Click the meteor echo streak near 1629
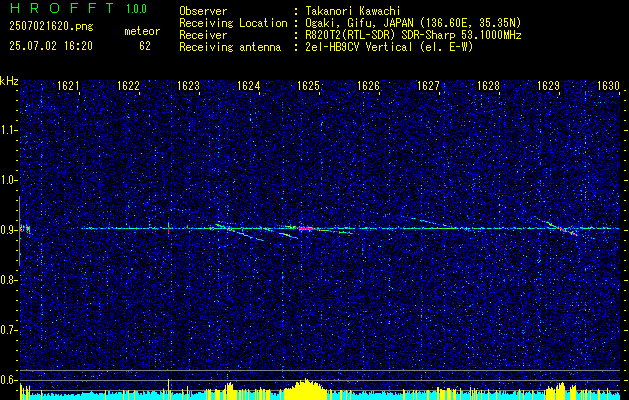Screen dimensions: 629x400 (560, 227)
